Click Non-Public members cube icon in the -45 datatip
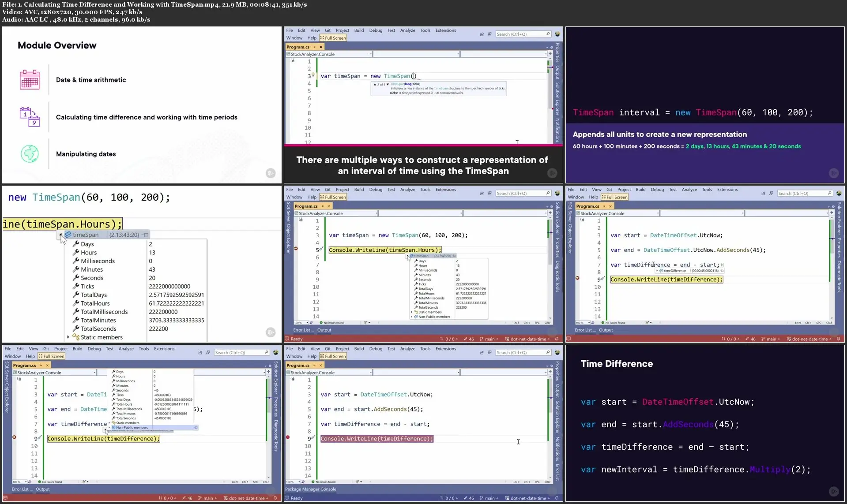The image size is (847, 504). coord(113,427)
